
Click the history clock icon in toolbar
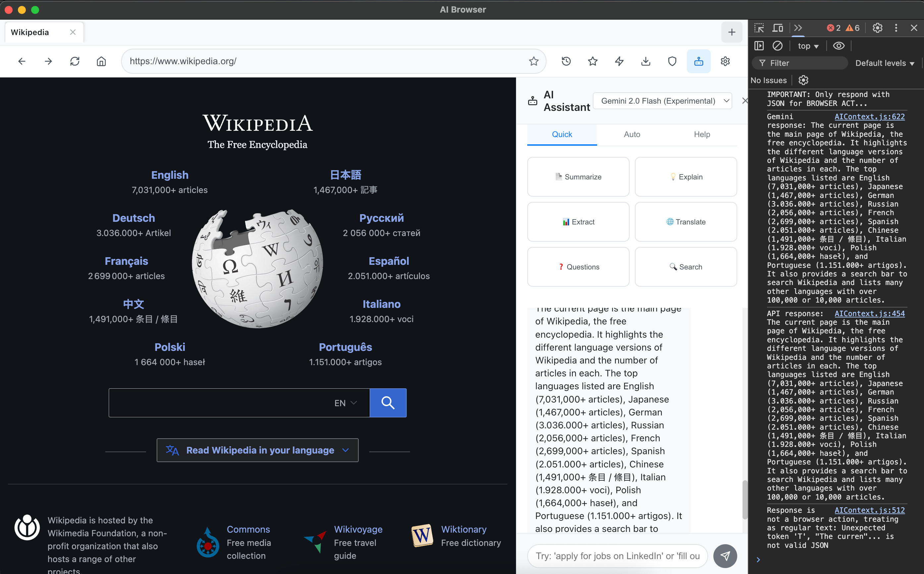pyautogui.click(x=566, y=61)
